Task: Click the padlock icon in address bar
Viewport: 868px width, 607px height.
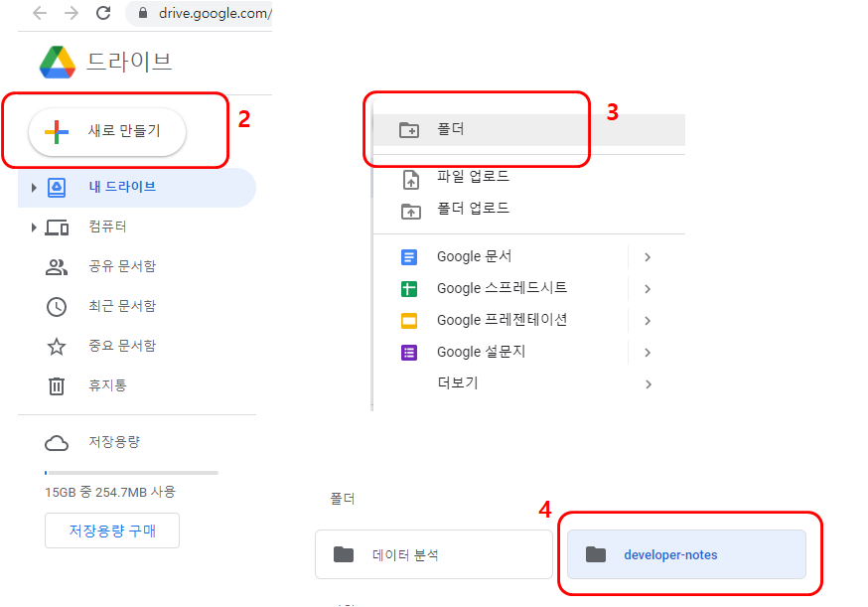Action: point(143,12)
